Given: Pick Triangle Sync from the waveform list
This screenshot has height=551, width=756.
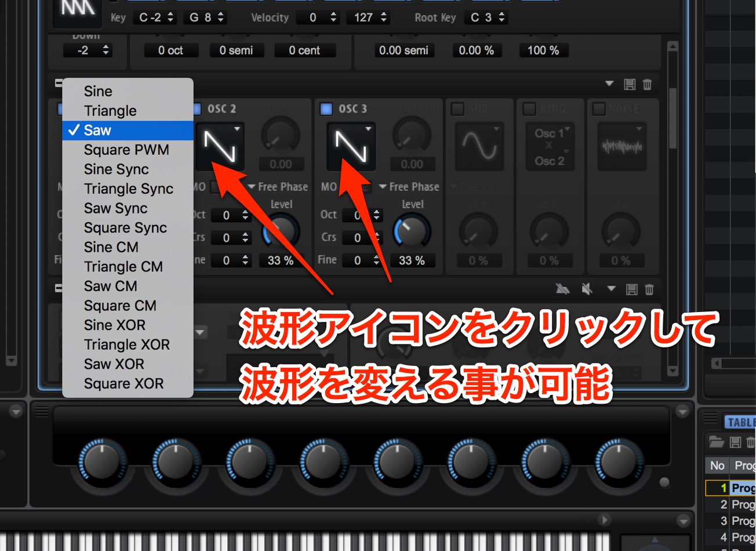Looking at the screenshot, I should (128, 188).
